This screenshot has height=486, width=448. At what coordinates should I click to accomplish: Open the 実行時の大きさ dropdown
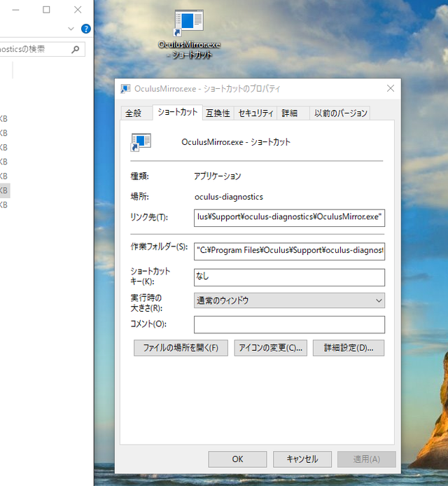289,300
